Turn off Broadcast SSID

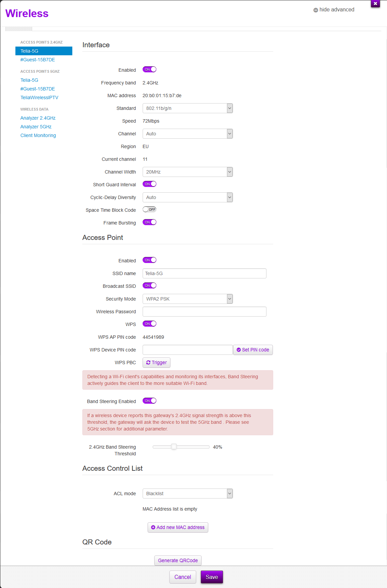(x=149, y=285)
